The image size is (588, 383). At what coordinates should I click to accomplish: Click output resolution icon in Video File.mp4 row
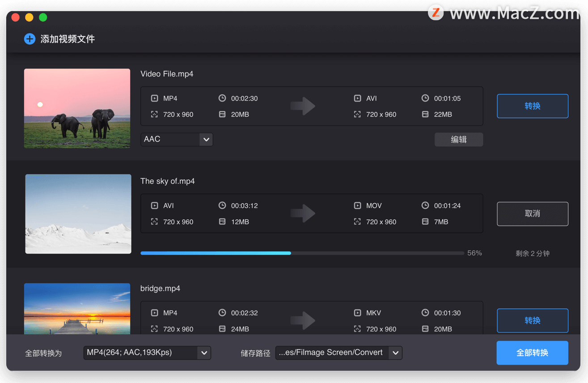(357, 115)
